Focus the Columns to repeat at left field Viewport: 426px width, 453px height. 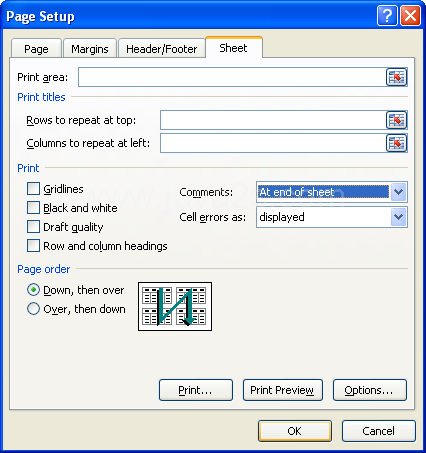(273, 143)
